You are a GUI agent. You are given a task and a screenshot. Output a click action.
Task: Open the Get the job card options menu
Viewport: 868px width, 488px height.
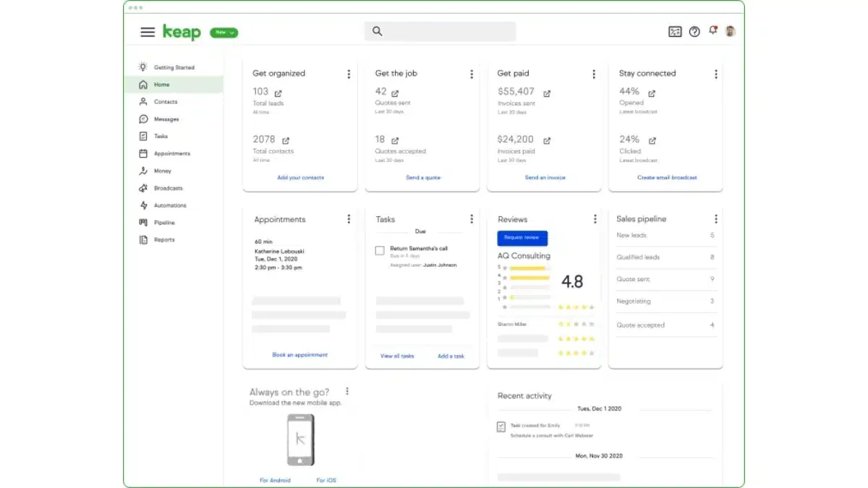pos(472,74)
